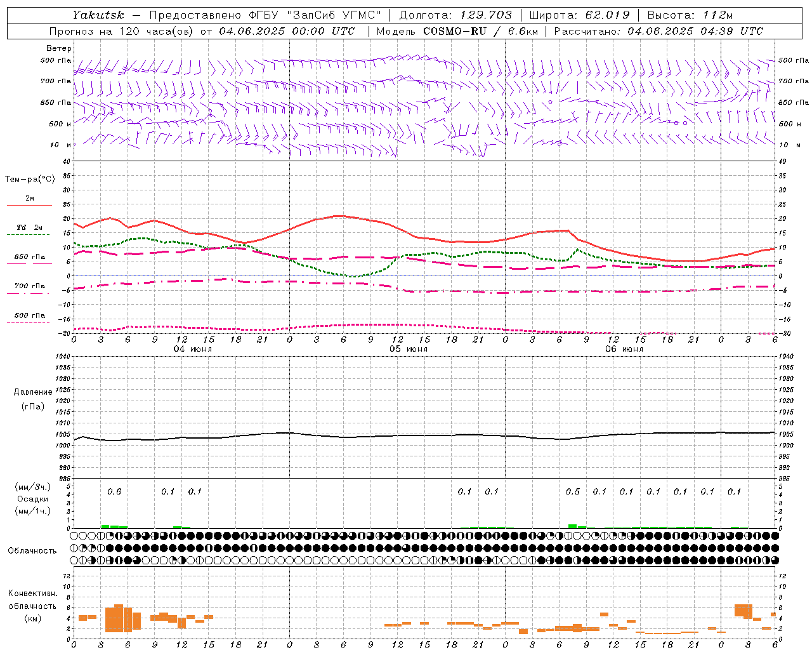This screenshot has width=812, height=650.
Task: Click the Тем-ра(°C) panel label
Action: [x=30, y=180]
